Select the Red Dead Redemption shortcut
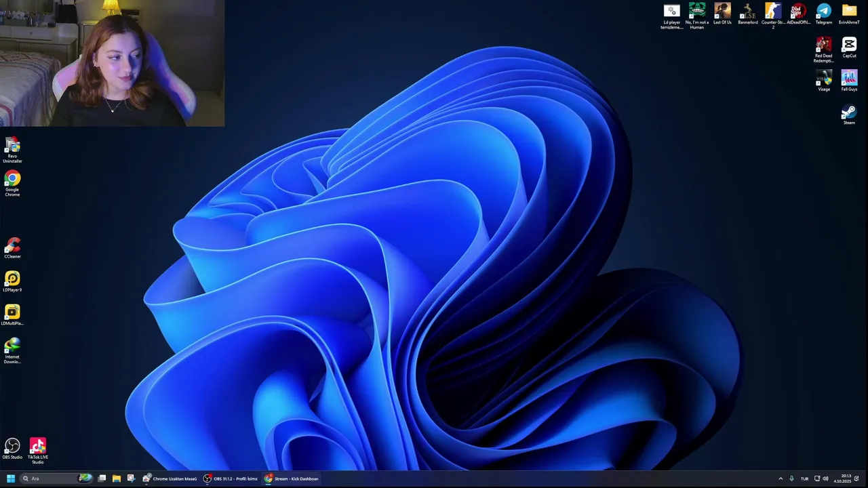Viewport: 868px width, 488px height. pos(824,50)
